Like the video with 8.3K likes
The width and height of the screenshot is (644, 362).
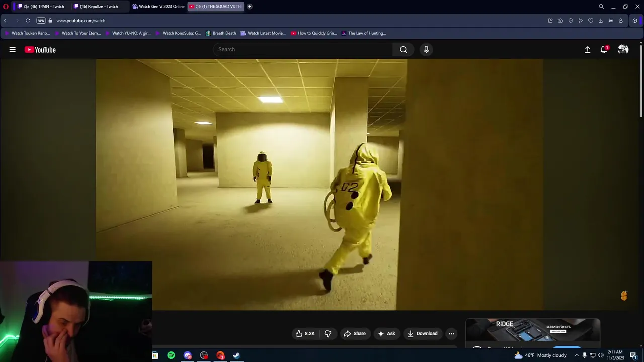click(x=305, y=334)
